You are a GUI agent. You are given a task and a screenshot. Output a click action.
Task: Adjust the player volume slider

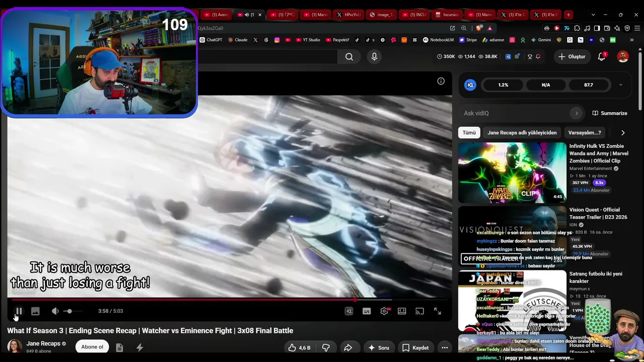coord(73,311)
